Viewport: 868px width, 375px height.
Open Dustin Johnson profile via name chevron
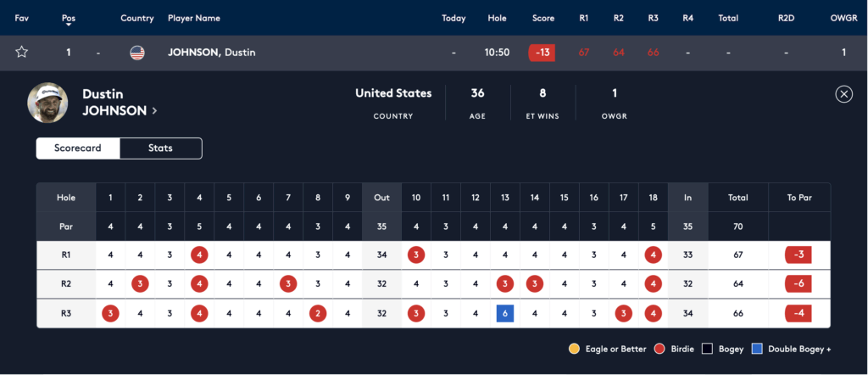[x=154, y=111]
